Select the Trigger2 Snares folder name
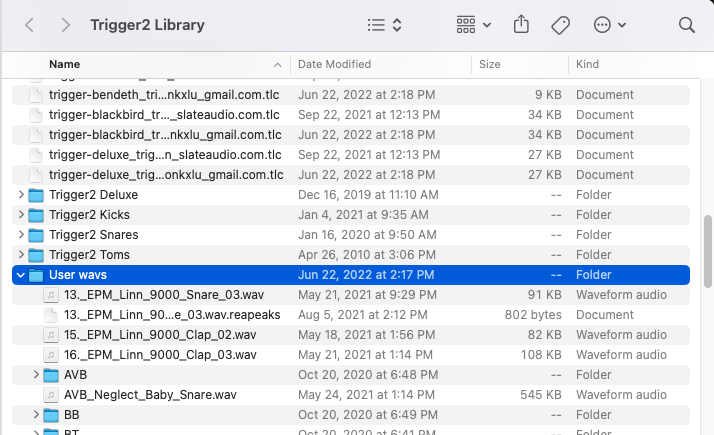Viewport: 714px width, 435px height. [93, 235]
